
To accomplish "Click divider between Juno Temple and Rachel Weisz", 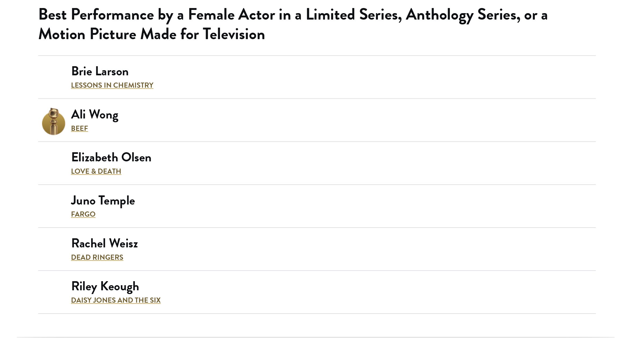I will pyautogui.click(x=317, y=228).
